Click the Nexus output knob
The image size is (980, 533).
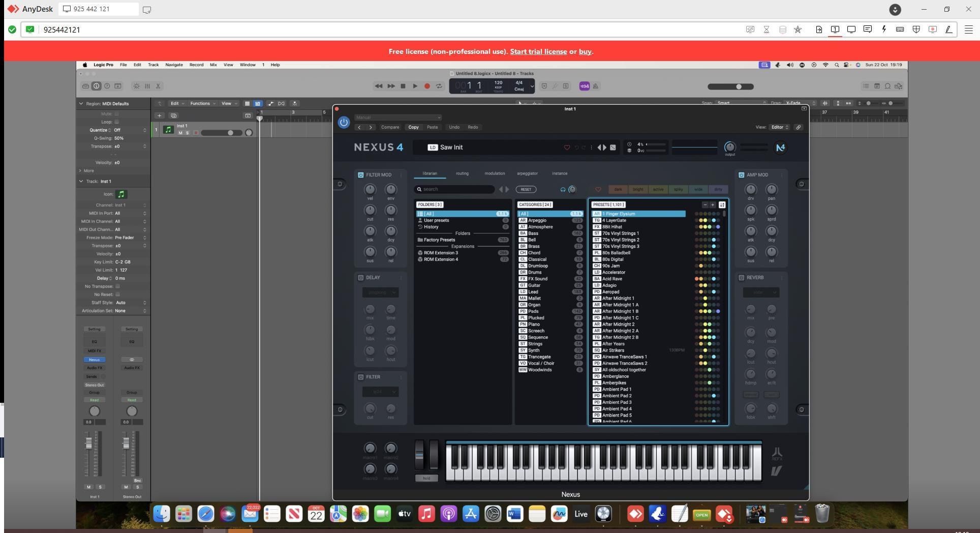point(730,147)
